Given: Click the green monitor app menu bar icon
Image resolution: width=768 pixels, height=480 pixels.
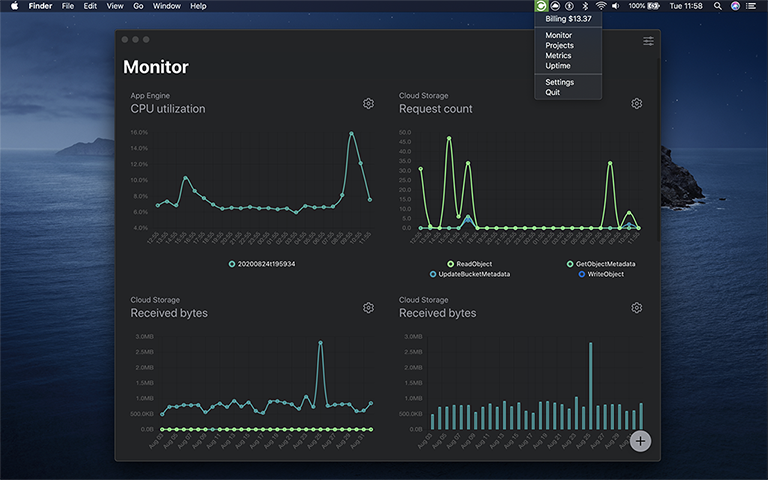Looking at the screenshot, I should (x=541, y=6).
